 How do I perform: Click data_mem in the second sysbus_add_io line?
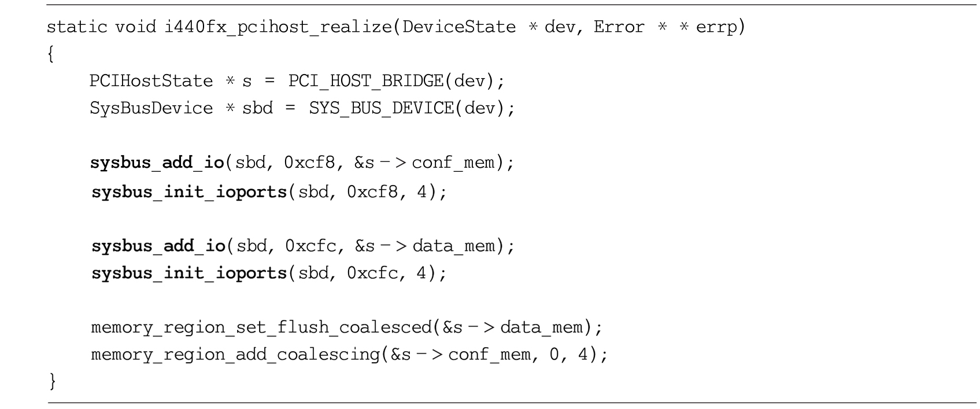pyautogui.click(x=454, y=247)
